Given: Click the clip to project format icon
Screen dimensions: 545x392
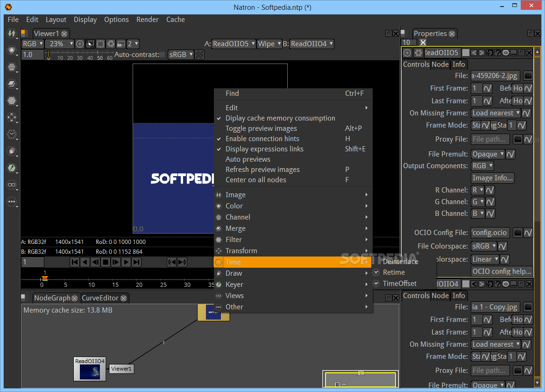Looking at the screenshot, I should tap(90, 44).
